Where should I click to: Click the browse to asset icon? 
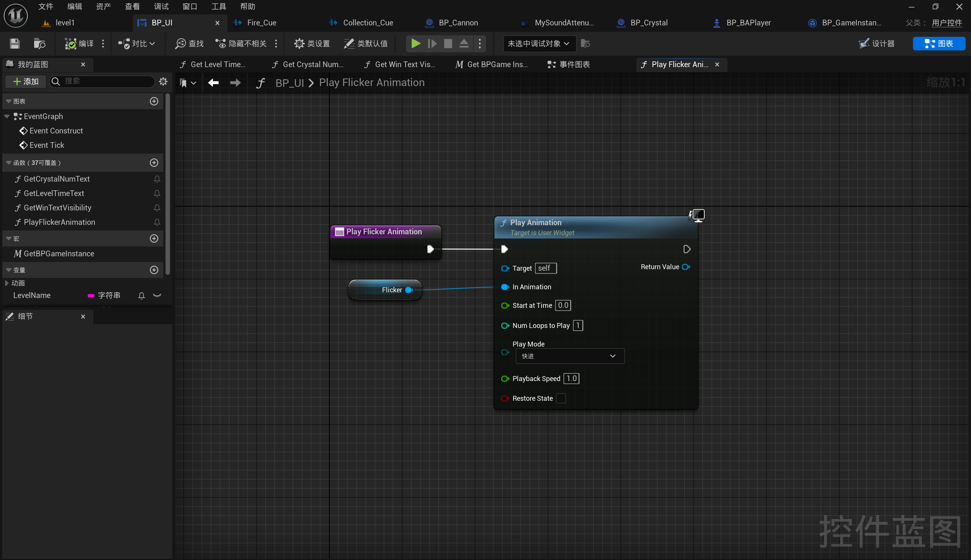39,44
